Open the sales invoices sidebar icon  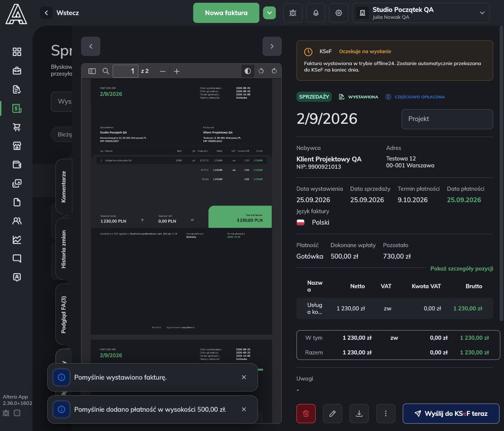pos(16,108)
